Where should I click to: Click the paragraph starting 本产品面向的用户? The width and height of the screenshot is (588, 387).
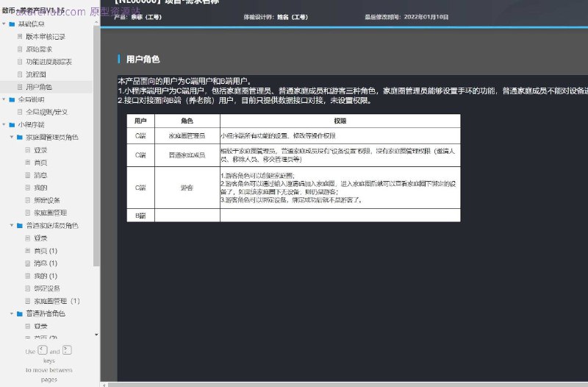[185, 81]
